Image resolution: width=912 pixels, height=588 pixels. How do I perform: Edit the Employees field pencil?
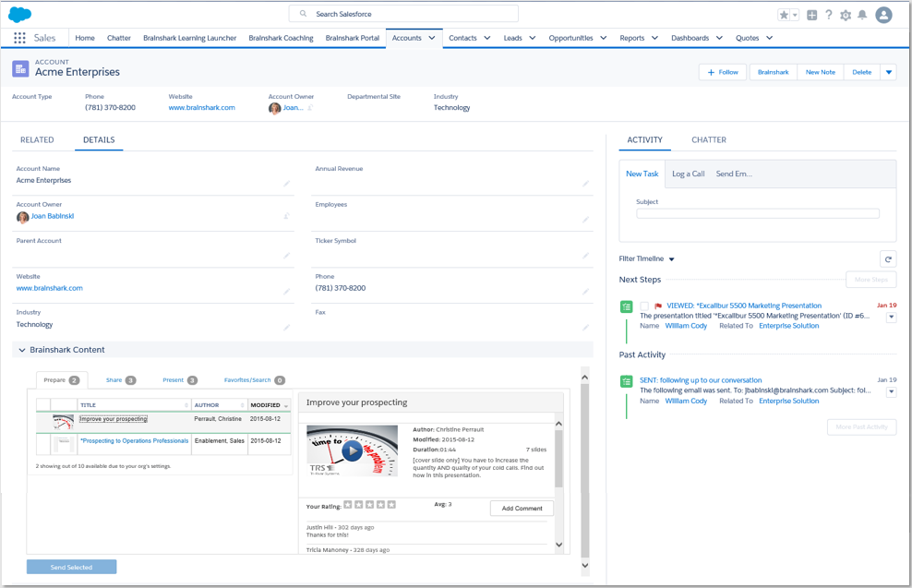click(x=586, y=220)
